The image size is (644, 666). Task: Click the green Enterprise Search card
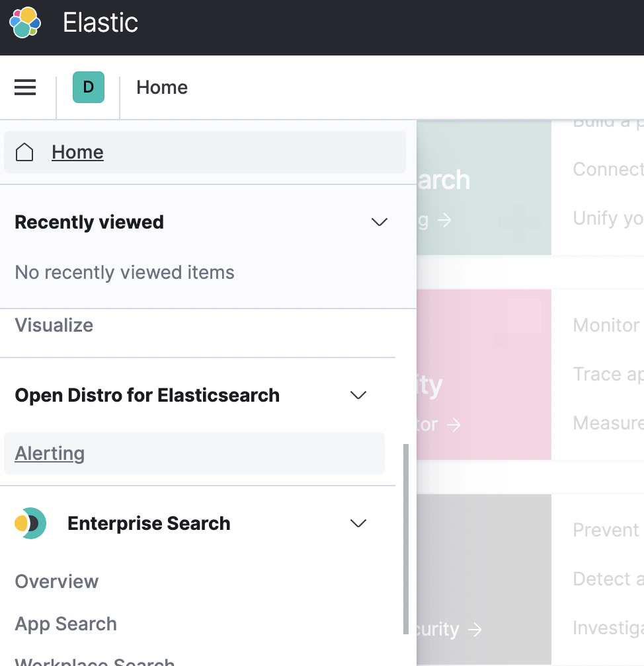(484, 188)
